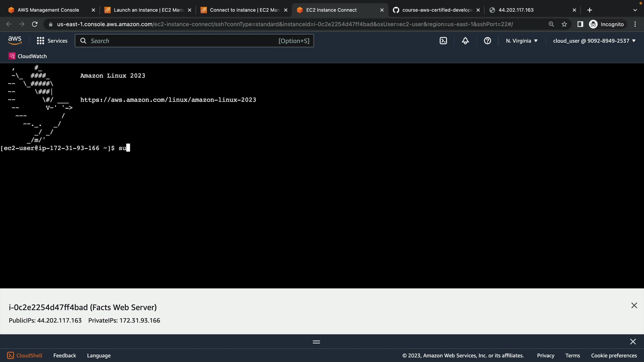Image resolution: width=644 pixels, height=362 pixels.
Task: Bookmark this page with the star icon
Action: pos(564,24)
